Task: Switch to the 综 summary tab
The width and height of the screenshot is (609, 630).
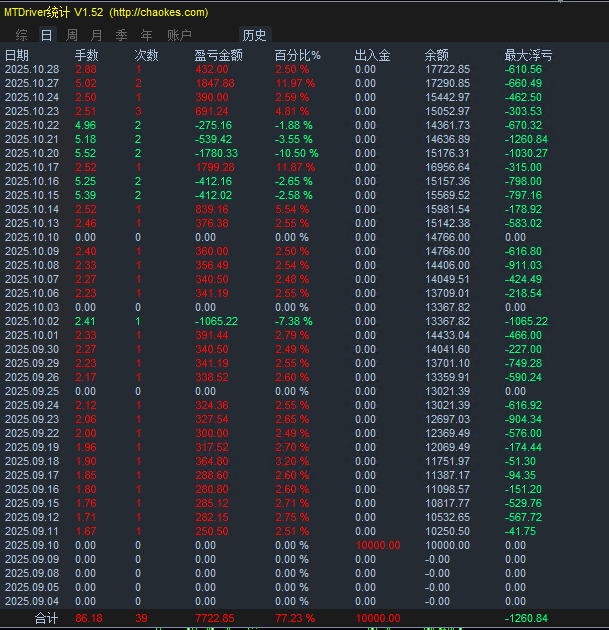Action: [21, 35]
